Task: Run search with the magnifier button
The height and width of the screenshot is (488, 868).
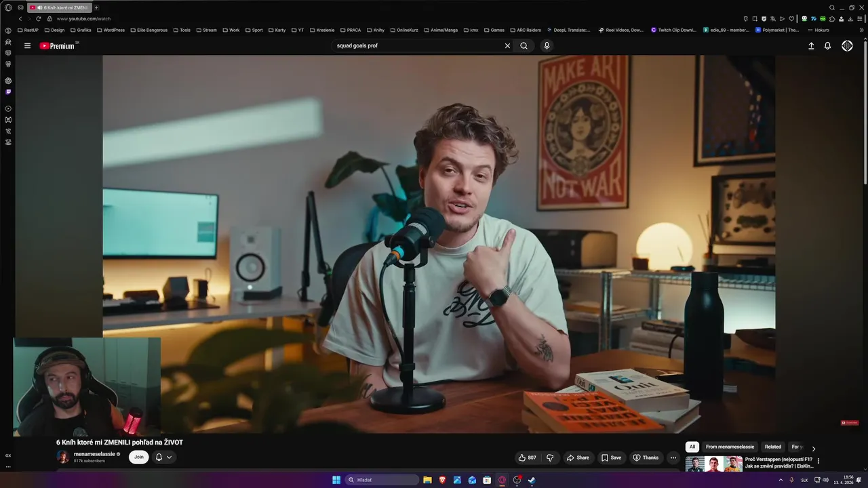Action: (x=524, y=46)
